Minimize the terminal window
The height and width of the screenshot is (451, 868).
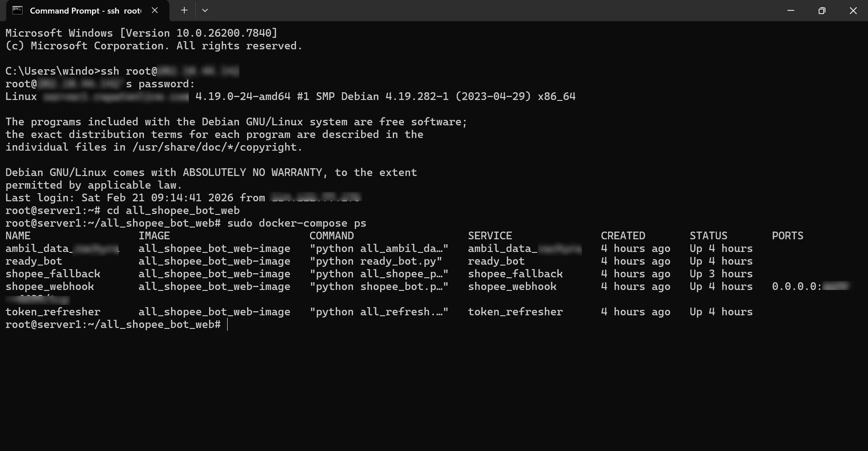click(791, 10)
